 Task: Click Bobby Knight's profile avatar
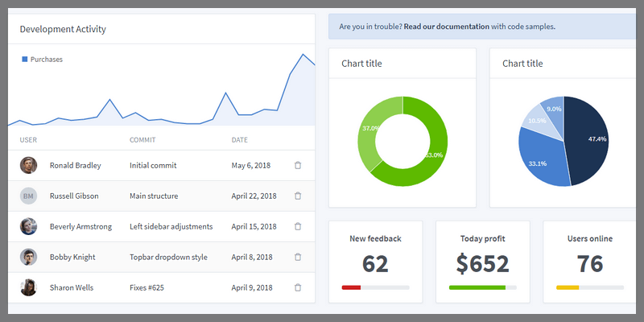pyautogui.click(x=29, y=257)
